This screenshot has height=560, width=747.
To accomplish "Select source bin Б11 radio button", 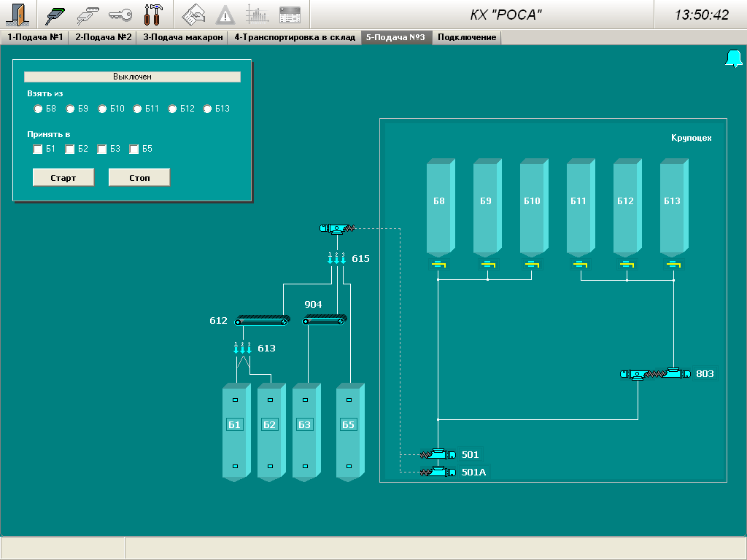I will point(137,109).
